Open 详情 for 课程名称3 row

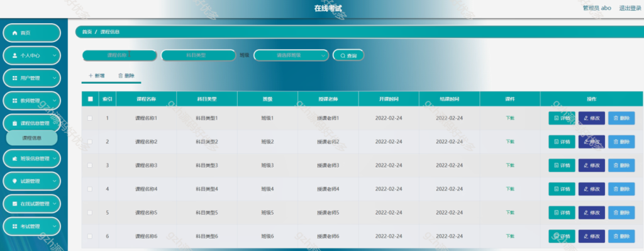coord(562,165)
